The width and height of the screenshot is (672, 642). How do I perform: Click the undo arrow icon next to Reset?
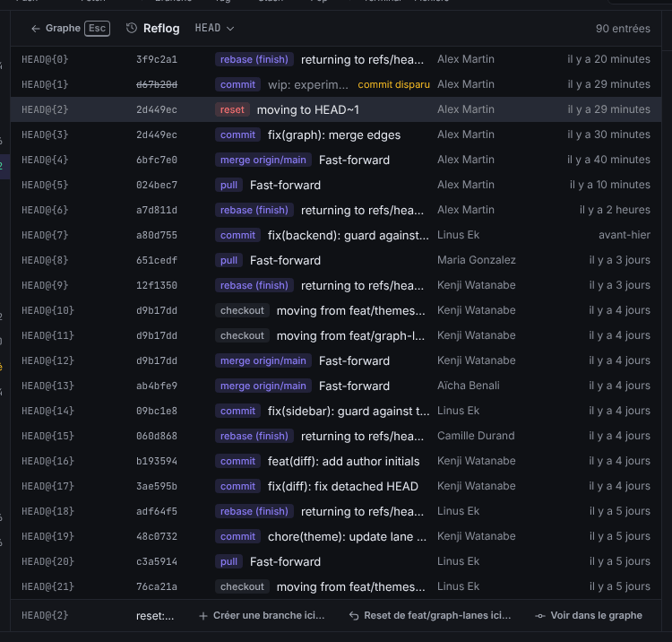354,616
